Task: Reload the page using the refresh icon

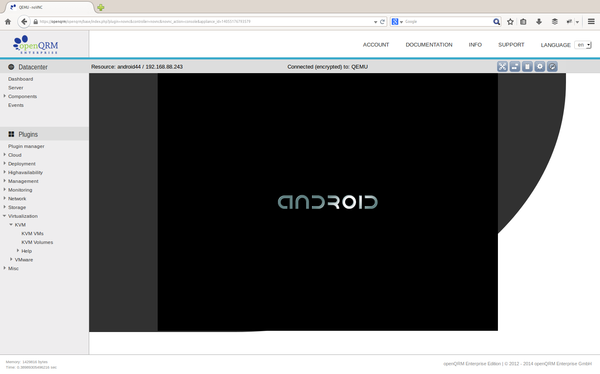Action: click(382, 22)
